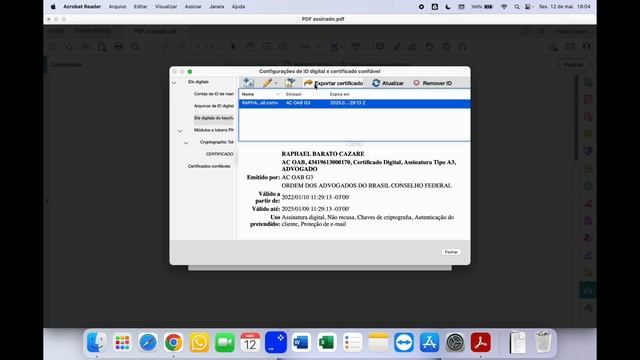This screenshot has width=640, height=360.
Task: Open Adobe Acrobat from the dock
Action: [x=481, y=342]
